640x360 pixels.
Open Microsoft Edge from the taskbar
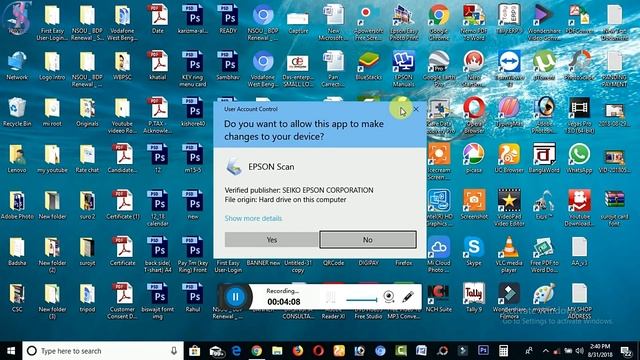point(236,351)
